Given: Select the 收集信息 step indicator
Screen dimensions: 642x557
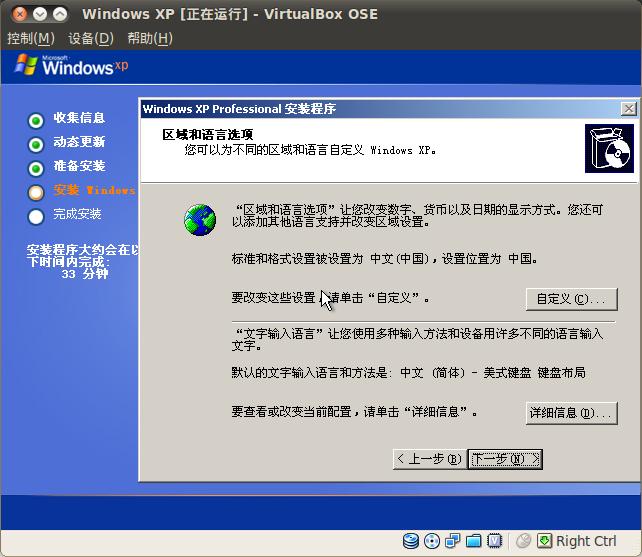Looking at the screenshot, I should tap(36, 120).
